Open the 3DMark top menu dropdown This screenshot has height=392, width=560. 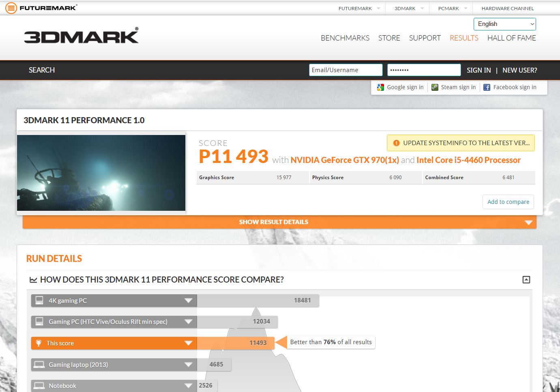point(422,8)
